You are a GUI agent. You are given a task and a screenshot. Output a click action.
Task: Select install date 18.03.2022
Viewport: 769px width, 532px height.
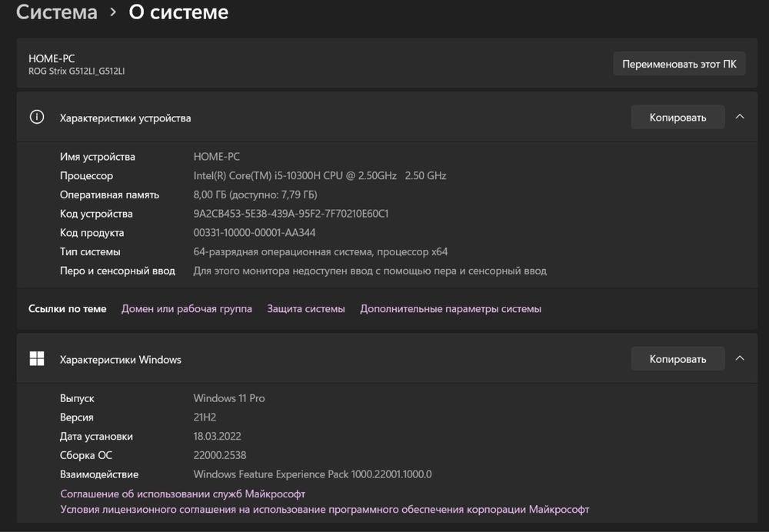(218, 437)
